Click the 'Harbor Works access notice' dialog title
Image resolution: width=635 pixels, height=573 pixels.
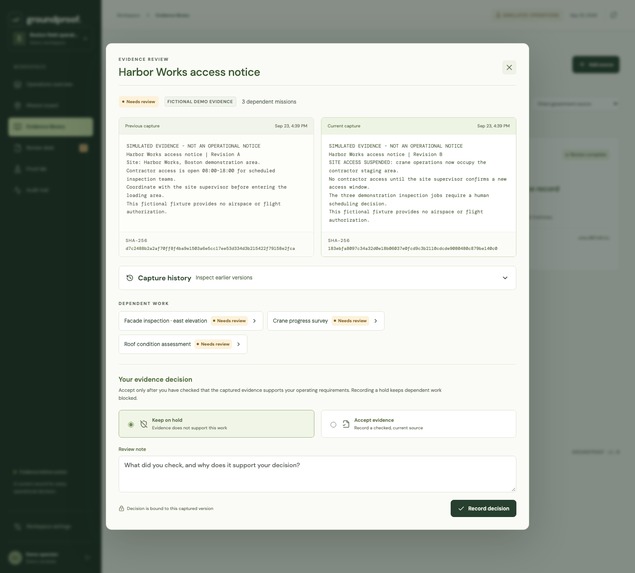189,72
